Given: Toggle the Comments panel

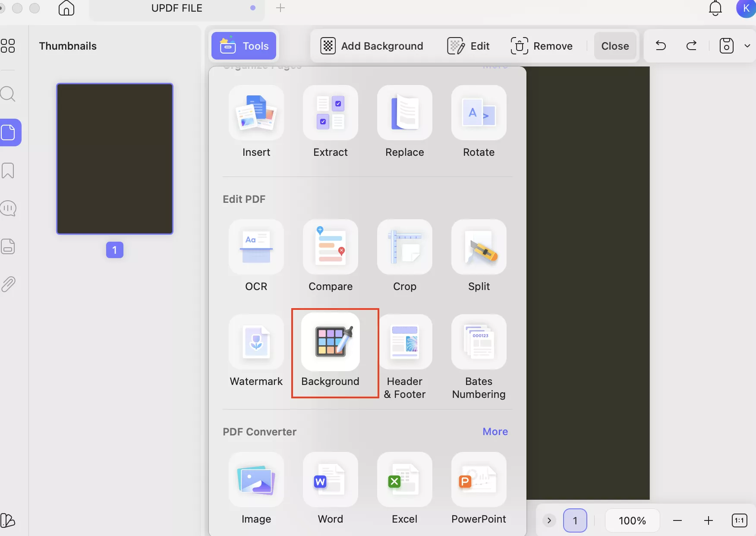Looking at the screenshot, I should click(x=8, y=208).
